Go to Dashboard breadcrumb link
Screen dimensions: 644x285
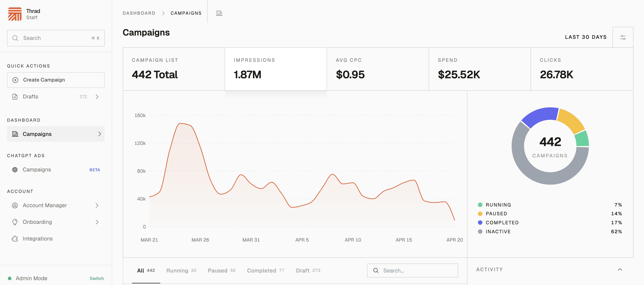pos(139,13)
